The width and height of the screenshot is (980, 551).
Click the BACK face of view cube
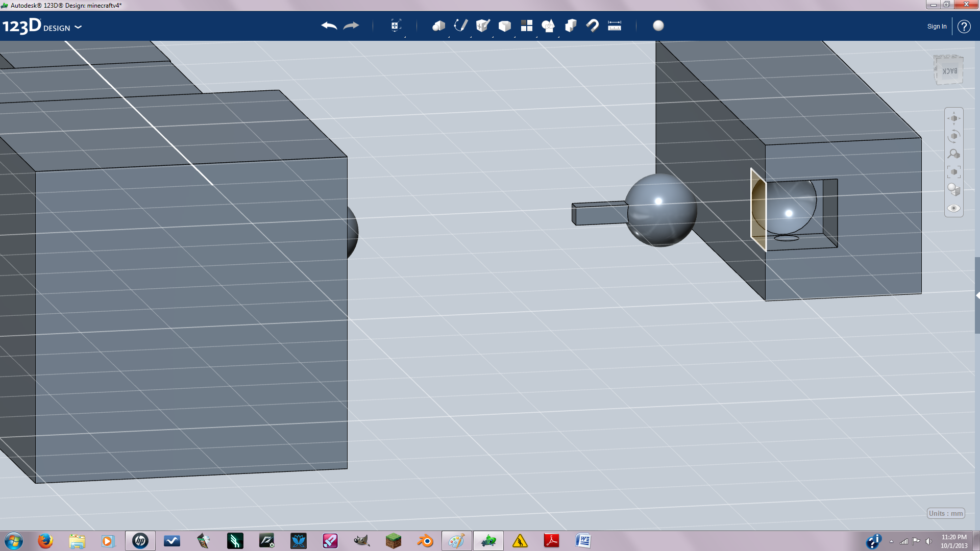click(949, 71)
